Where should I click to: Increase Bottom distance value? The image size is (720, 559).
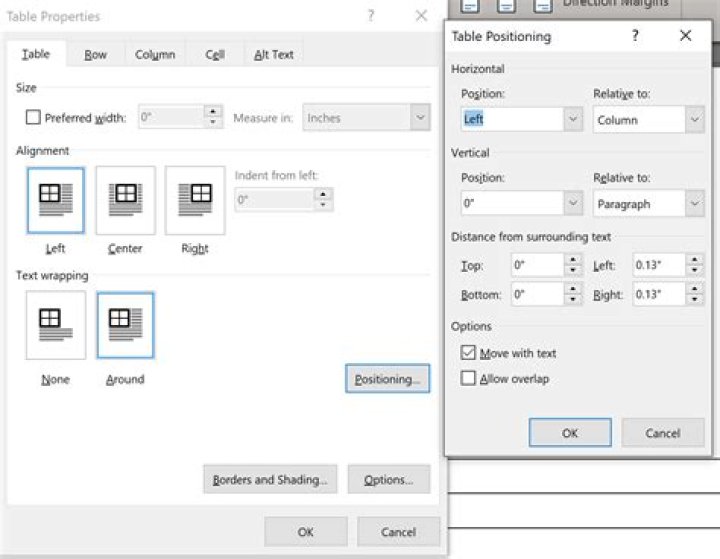573,288
